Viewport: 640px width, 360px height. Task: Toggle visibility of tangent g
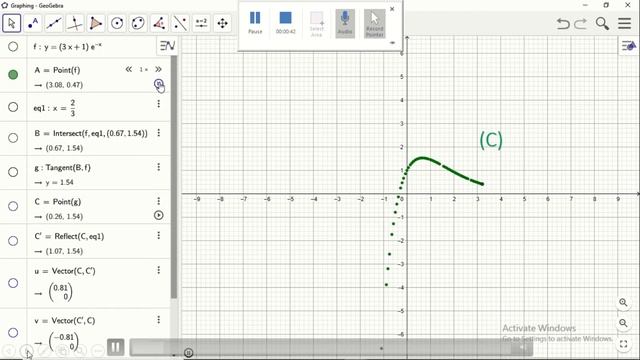click(x=13, y=172)
